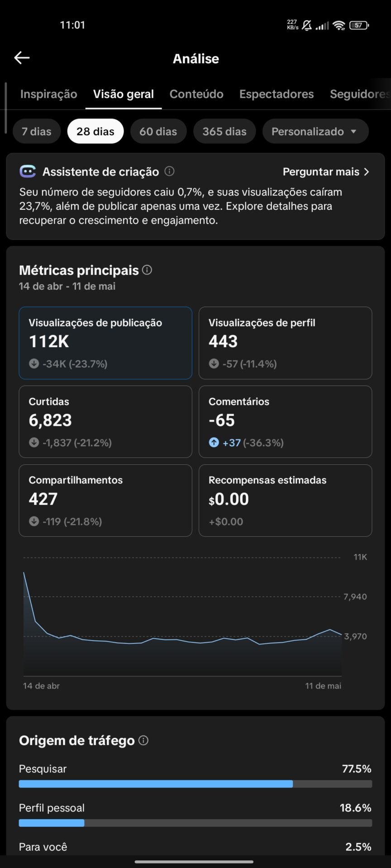Tap the Wi-Fi status icon

(339, 25)
